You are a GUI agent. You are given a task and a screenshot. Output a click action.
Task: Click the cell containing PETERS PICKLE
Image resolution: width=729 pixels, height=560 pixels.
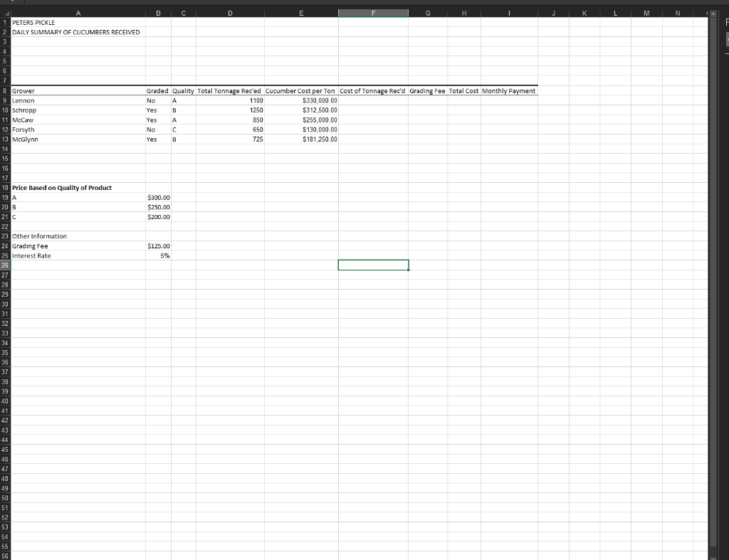tap(78, 23)
